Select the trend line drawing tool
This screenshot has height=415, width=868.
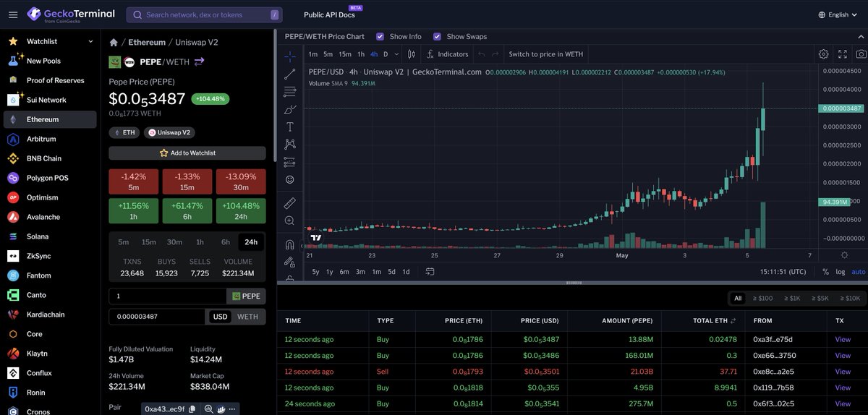coord(290,74)
